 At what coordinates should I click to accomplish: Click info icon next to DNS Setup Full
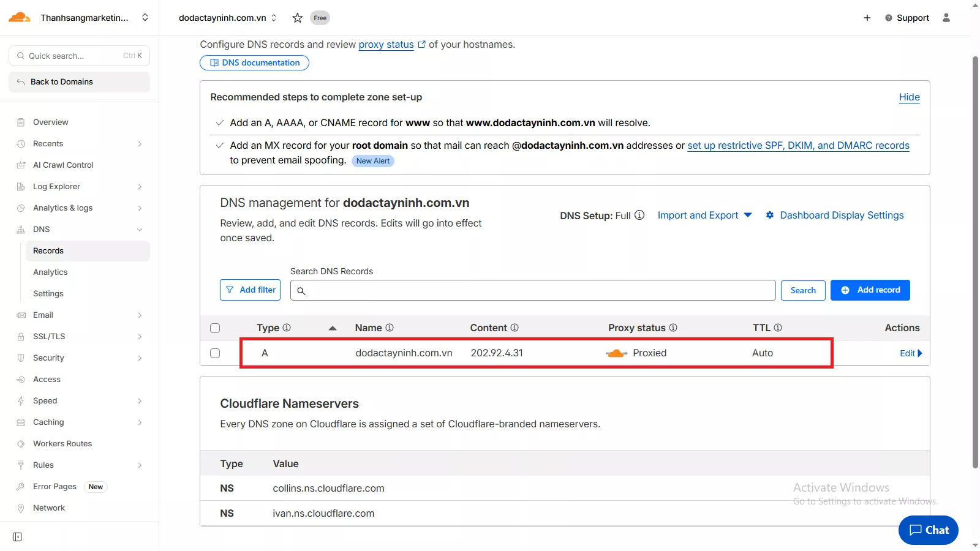639,216
